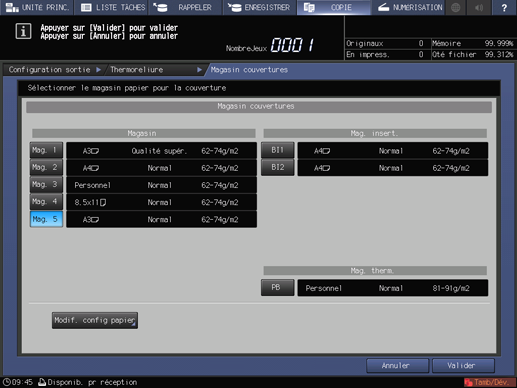Click Mag. 1 Qualité supér. paper row
The width and height of the screenshot is (517, 388).
tap(161, 151)
